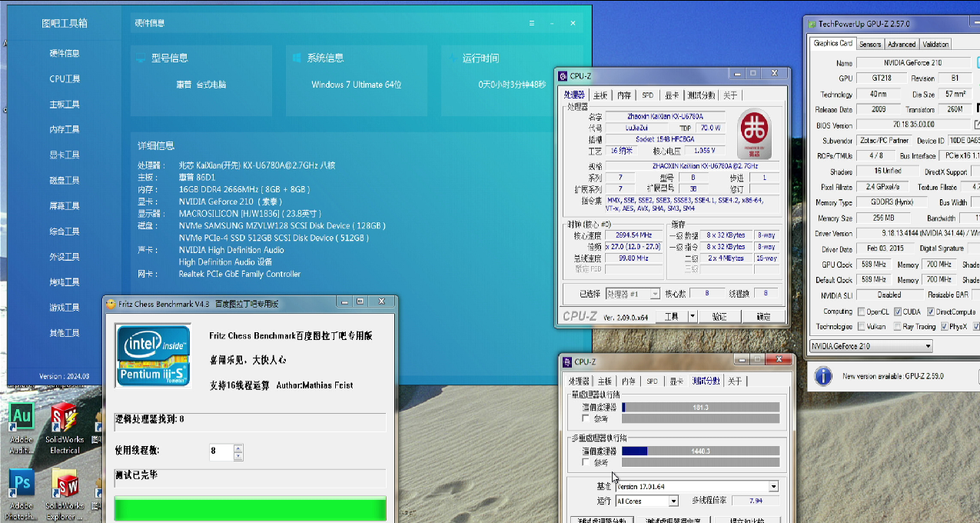
Task: Toggle the Vulkan checkbox in GPU-Z
Action: [x=861, y=326]
